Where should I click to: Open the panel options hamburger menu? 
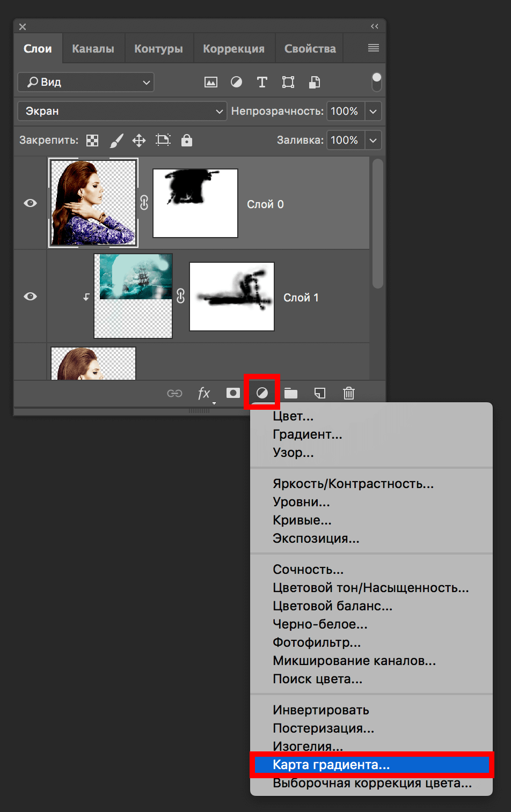[x=374, y=48]
